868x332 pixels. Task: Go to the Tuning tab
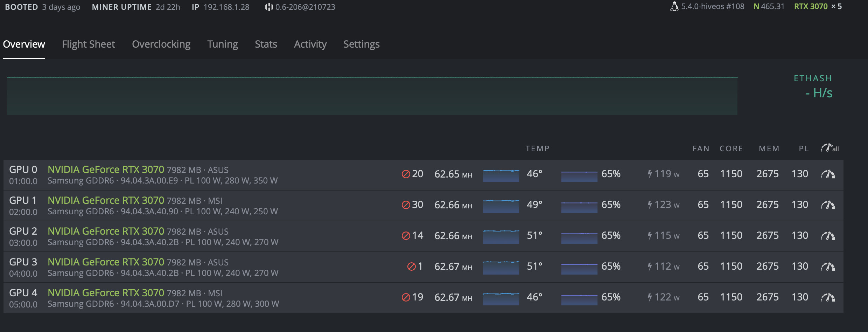coord(222,44)
